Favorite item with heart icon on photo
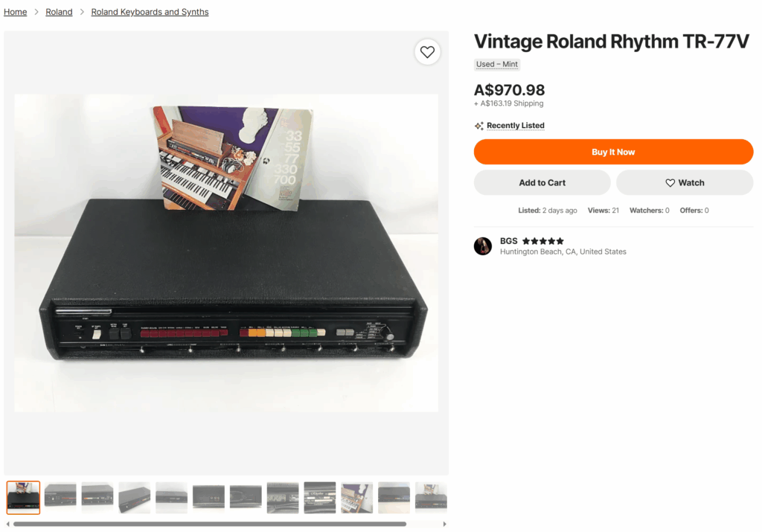 pyautogui.click(x=427, y=52)
